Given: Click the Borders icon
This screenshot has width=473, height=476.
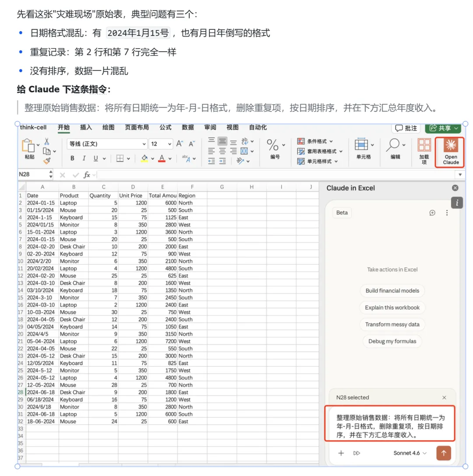Looking at the screenshot, I should (x=120, y=158).
